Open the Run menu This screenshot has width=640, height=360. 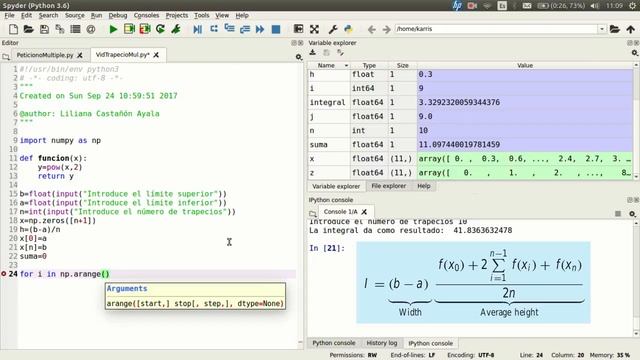pos(96,15)
